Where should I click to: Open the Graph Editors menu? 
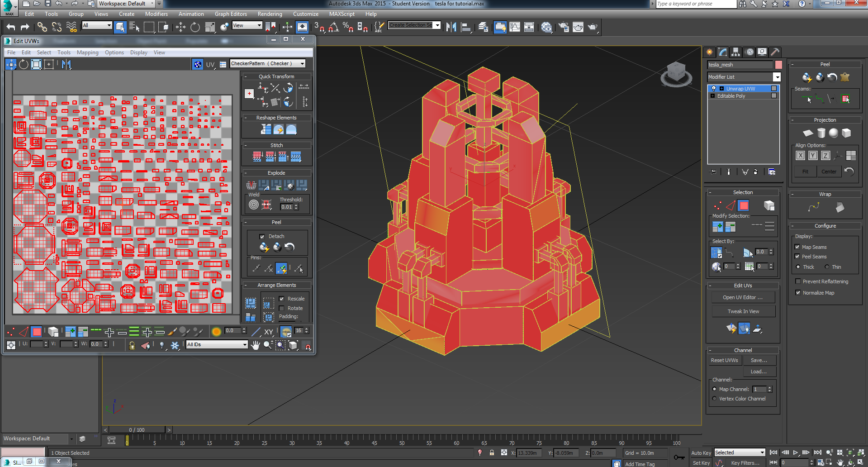pos(231,14)
